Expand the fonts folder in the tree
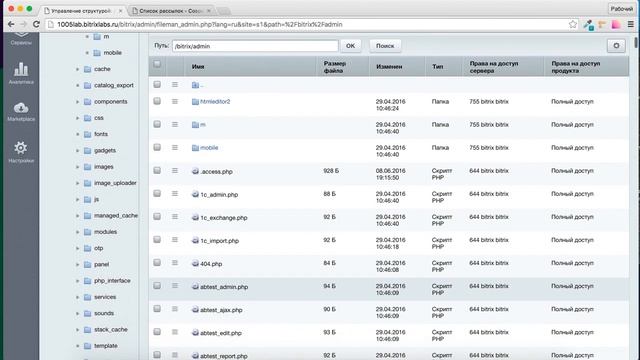The height and width of the screenshot is (360, 640). point(78,134)
